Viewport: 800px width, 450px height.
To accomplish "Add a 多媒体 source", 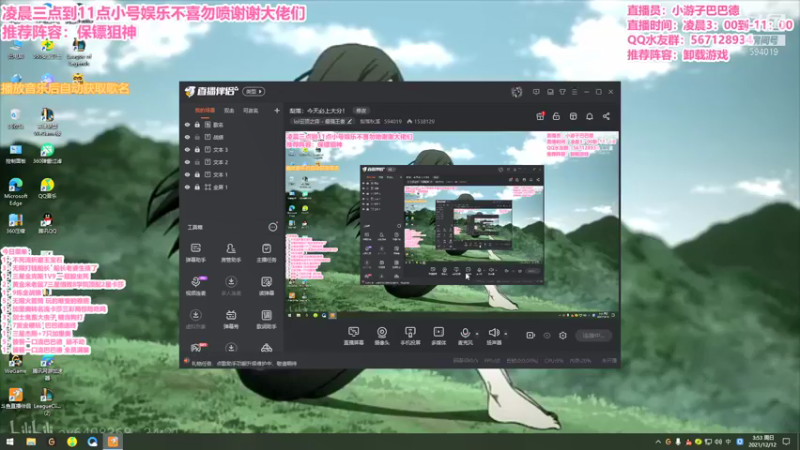I will pos(438,336).
